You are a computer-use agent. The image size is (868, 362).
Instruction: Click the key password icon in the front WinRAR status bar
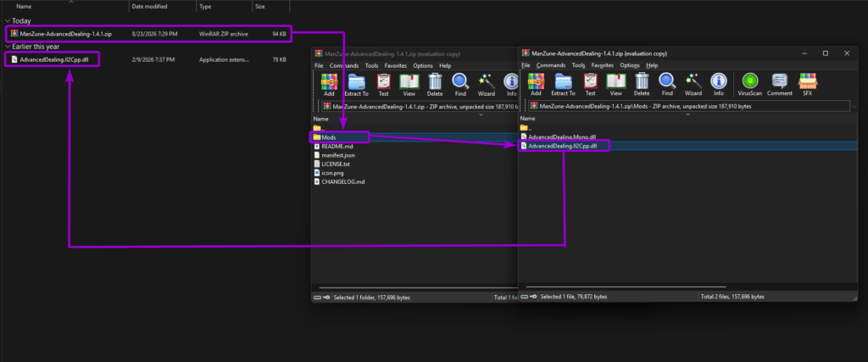pos(532,297)
